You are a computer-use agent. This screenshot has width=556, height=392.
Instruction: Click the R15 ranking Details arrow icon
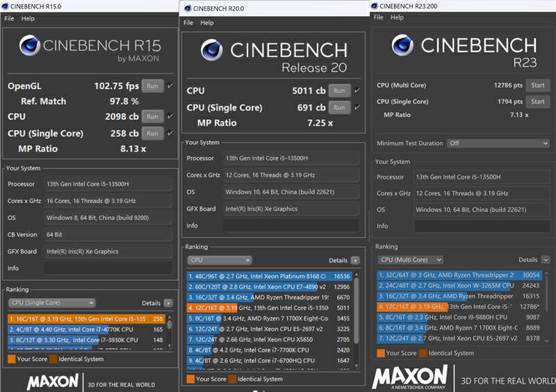tap(168, 303)
